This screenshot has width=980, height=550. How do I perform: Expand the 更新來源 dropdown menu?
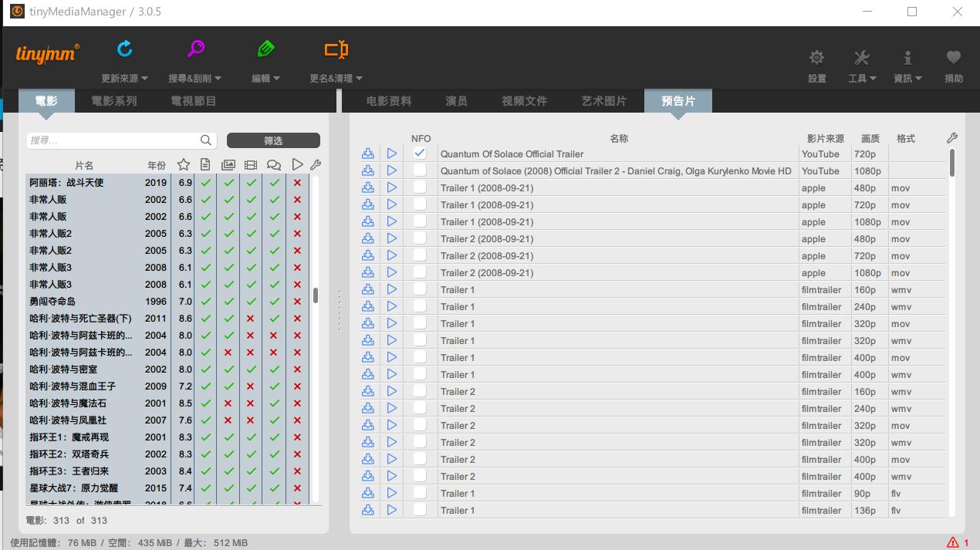coord(123,78)
